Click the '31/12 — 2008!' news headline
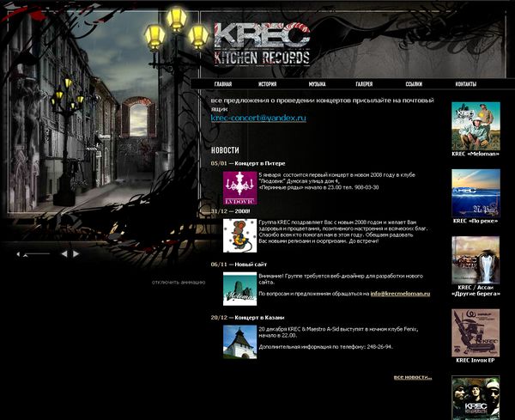515x420 pixels. coord(230,211)
